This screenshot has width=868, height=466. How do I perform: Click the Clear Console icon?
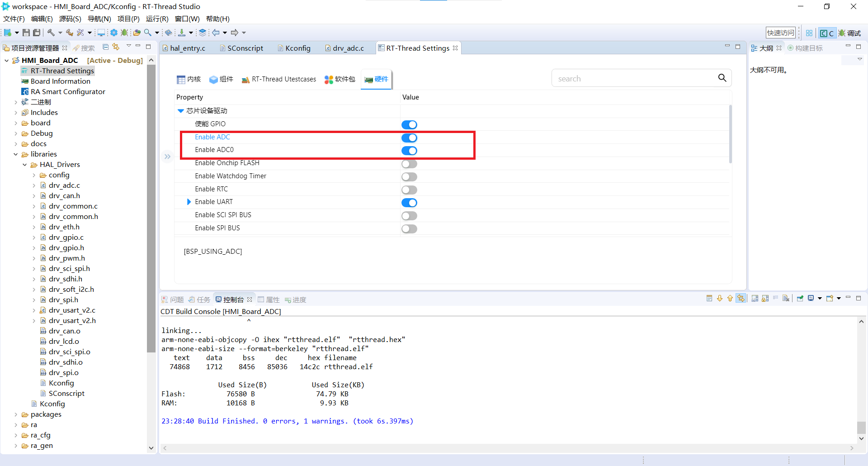[786, 299]
